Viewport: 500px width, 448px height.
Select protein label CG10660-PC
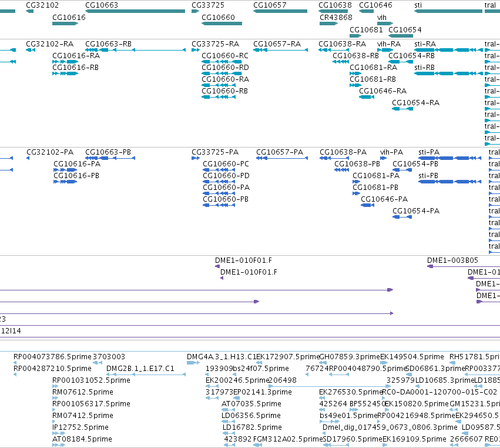pyautogui.click(x=226, y=163)
